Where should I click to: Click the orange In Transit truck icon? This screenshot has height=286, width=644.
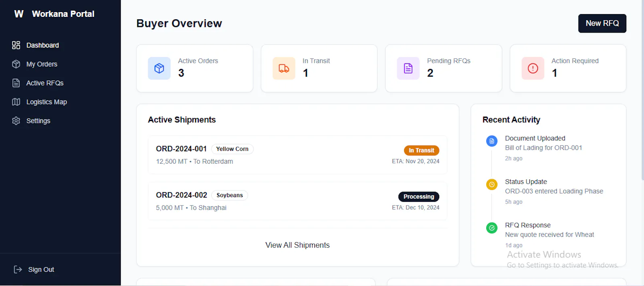tap(284, 68)
